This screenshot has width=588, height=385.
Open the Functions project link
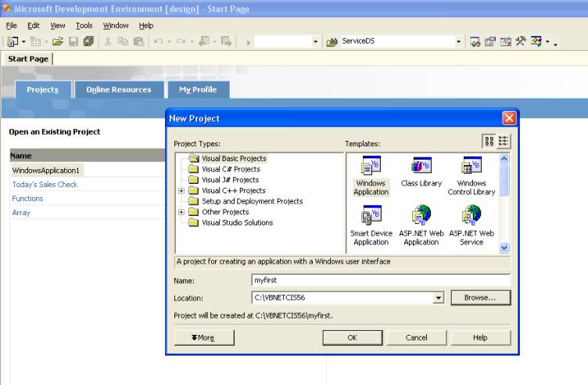[27, 199]
